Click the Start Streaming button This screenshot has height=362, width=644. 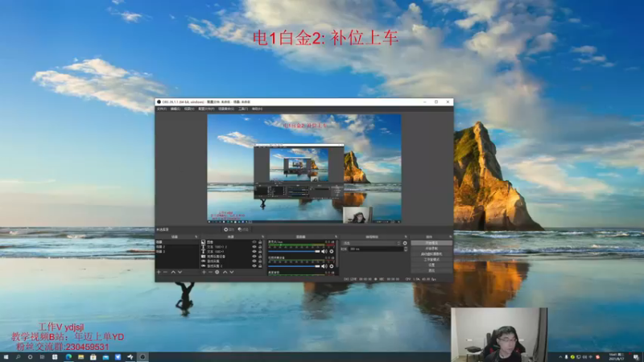coord(431,243)
